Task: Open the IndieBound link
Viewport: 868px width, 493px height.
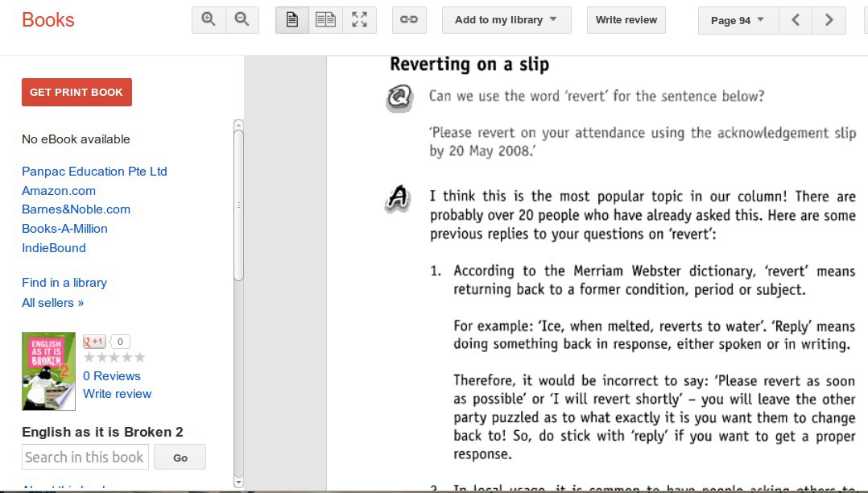Action: click(x=54, y=247)
